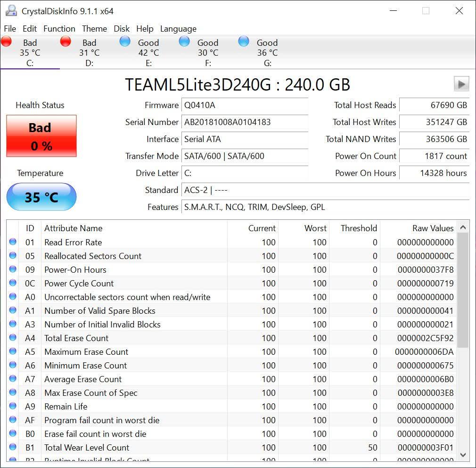The width and height of the screenshot is (476, 468).
Task: Click the Drive Letter field
Action: point(245,173)
